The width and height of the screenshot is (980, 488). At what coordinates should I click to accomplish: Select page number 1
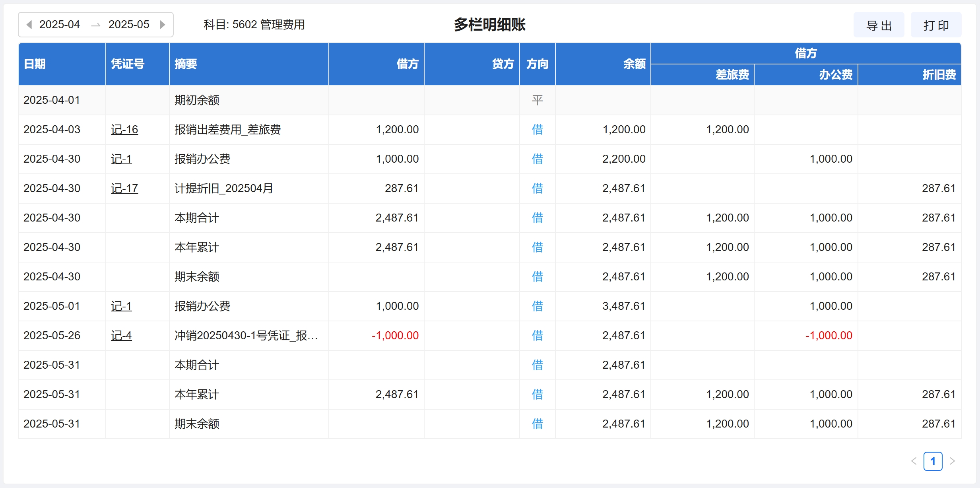[933, 461]
